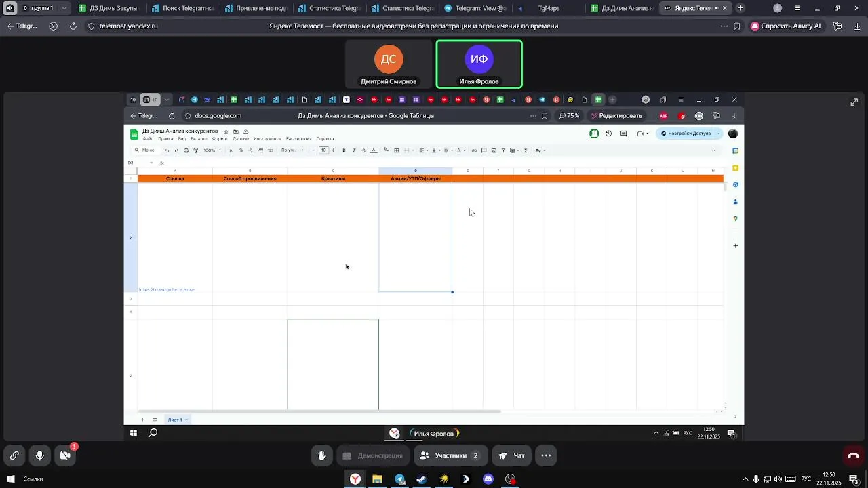Open the Участники participants panel
868x488 pixels.
pyautogui.click(x=451, y=455)
